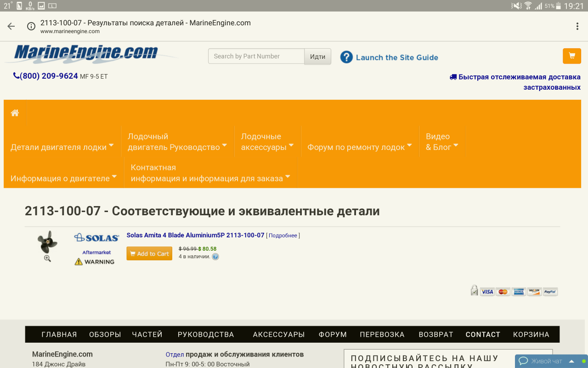Click the Launch the Site Guide question icon
Viewport: 588px width, 368px height.
pos(346,57)
